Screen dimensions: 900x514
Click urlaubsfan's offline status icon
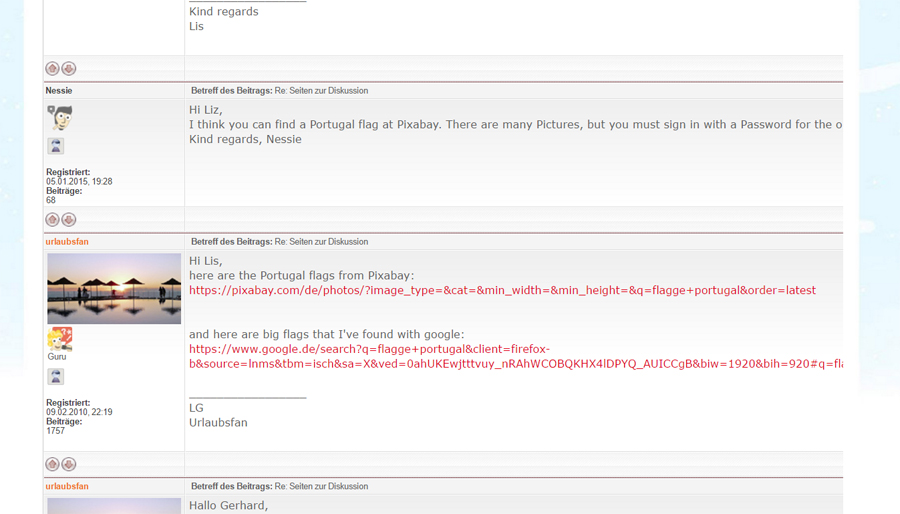point(56,377)
